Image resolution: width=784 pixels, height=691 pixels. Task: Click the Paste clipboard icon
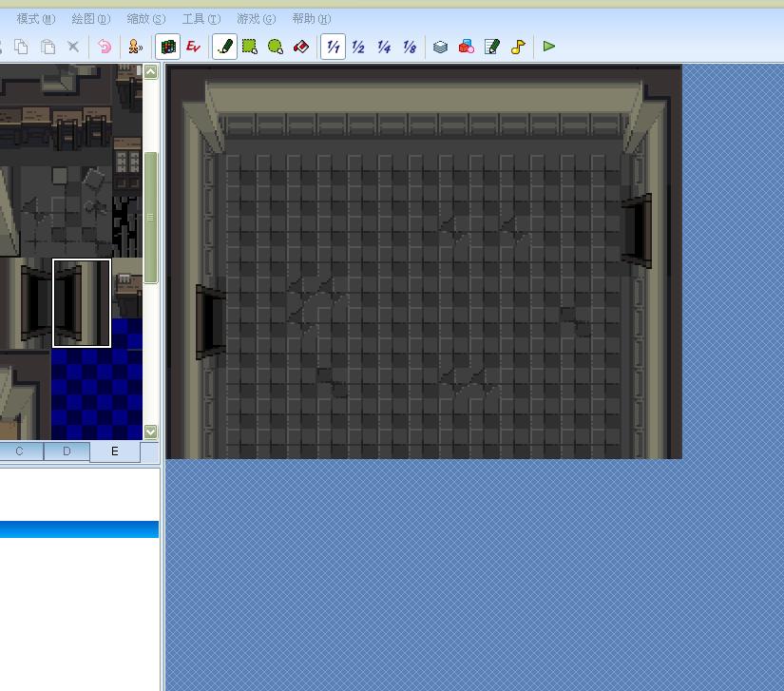point(48,47)
